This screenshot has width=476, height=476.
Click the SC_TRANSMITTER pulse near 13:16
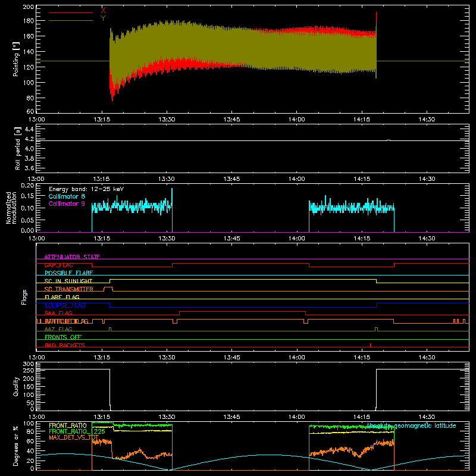click(x=108, y=289)
